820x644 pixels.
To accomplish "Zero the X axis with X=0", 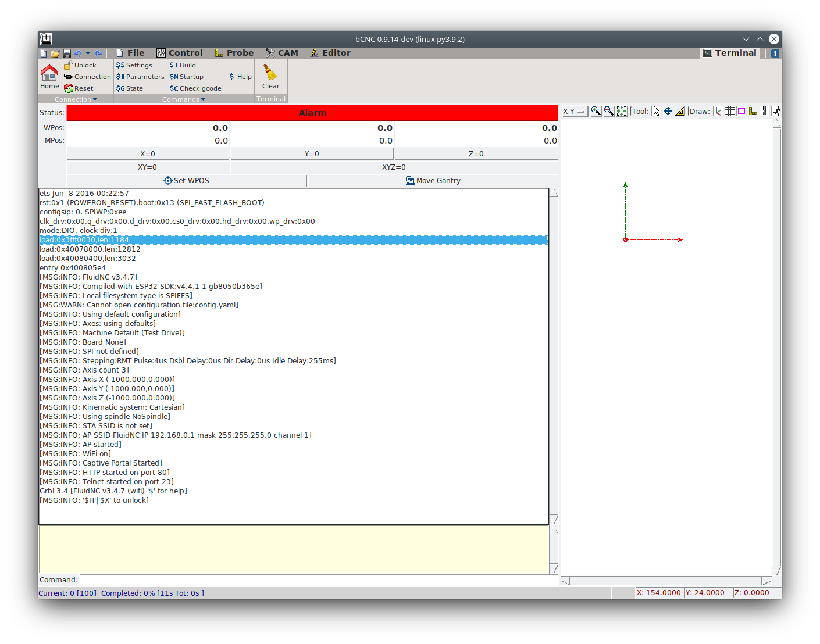I will (148, 154).
